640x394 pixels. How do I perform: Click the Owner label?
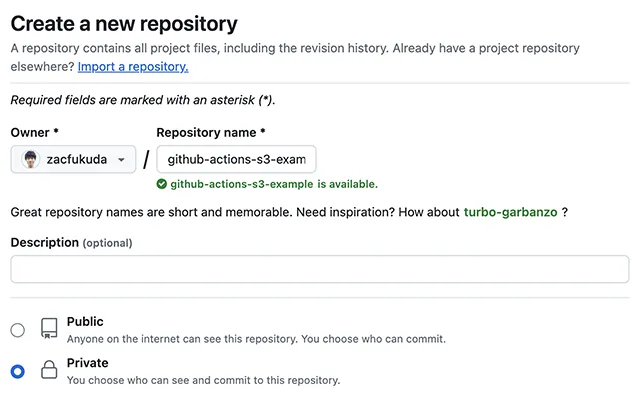[x=35, y=132]
